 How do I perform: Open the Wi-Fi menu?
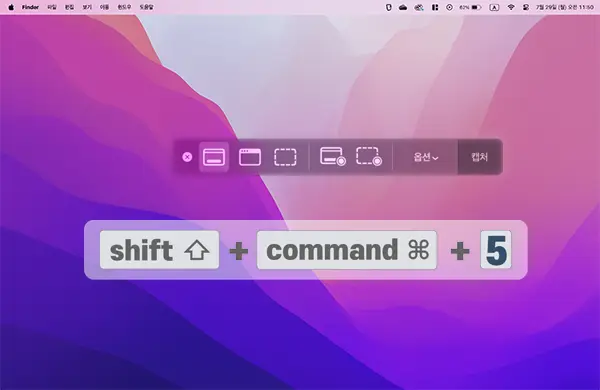click(511, 7)
